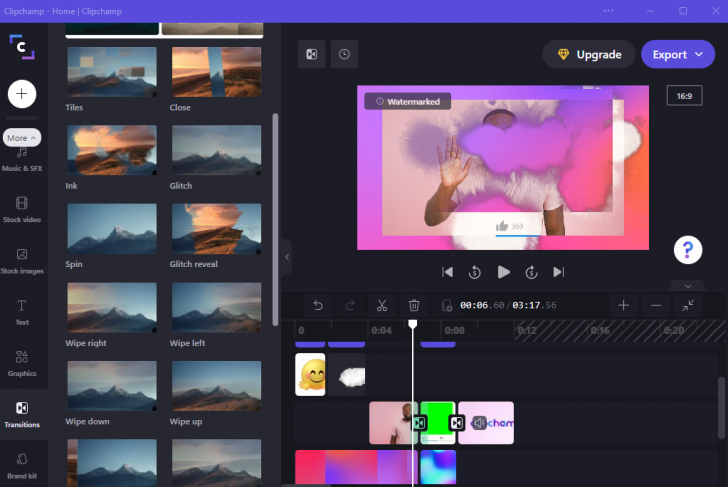Open the duration clock icon
728x487 pixels.
pyautogui.click(x=344, y=54)
